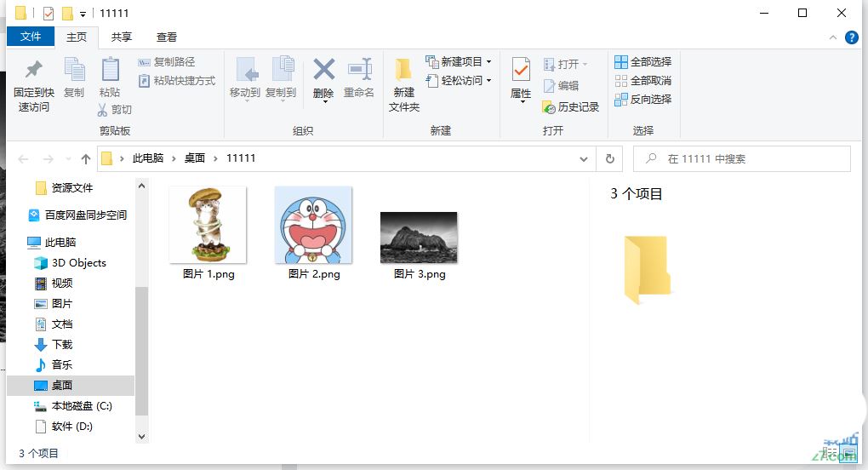Click the Delete (删除) X icon
Image resolution: width=868 pixels, height=470 pixels.
(x=324, y=71)
